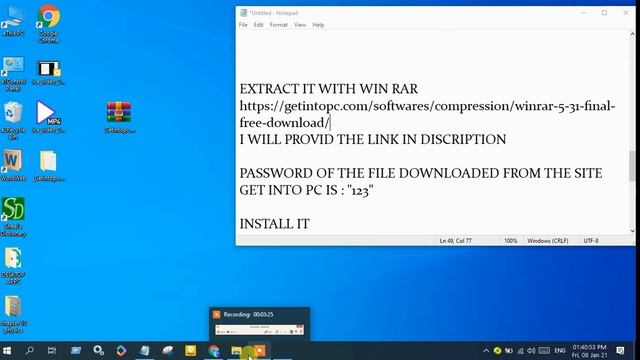Viewport: 640px width, 360px height.
Task: Select the Getintopc folder beside WordWeb
Action: [49, 165]
